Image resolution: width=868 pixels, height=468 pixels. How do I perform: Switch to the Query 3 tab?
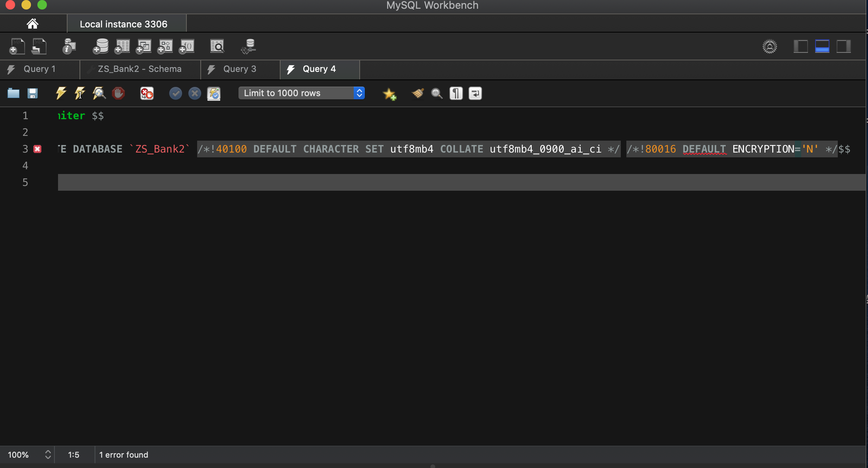click(240, 69)
